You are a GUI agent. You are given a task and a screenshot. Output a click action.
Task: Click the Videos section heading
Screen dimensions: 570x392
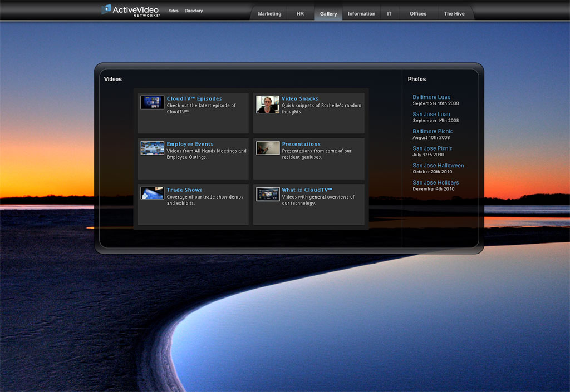tap(112, 79)
